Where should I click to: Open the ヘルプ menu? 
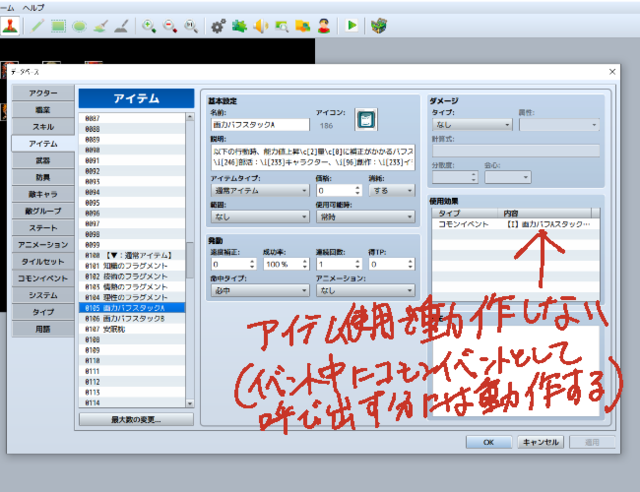pyautogui.click(x=33, y=7)
